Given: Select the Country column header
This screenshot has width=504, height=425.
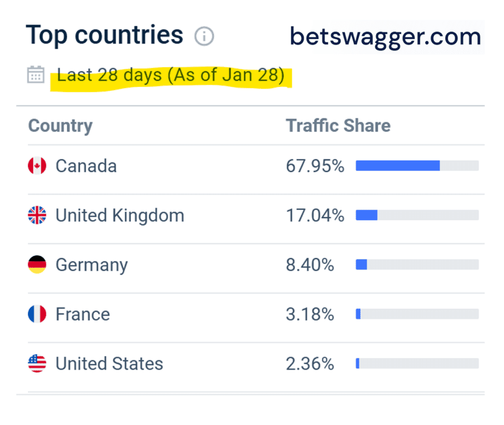Looking at the screenshot, I should click(x=60, y=126).
